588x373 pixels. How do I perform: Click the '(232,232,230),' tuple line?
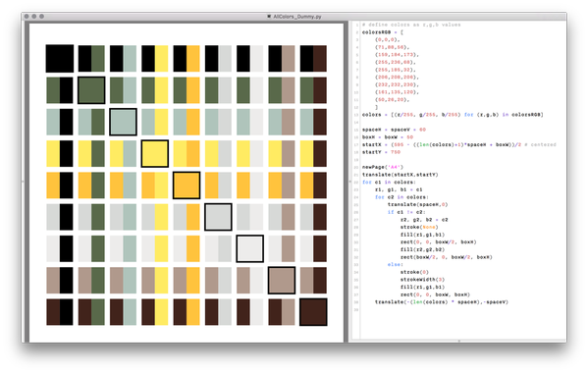pos(397,84)
